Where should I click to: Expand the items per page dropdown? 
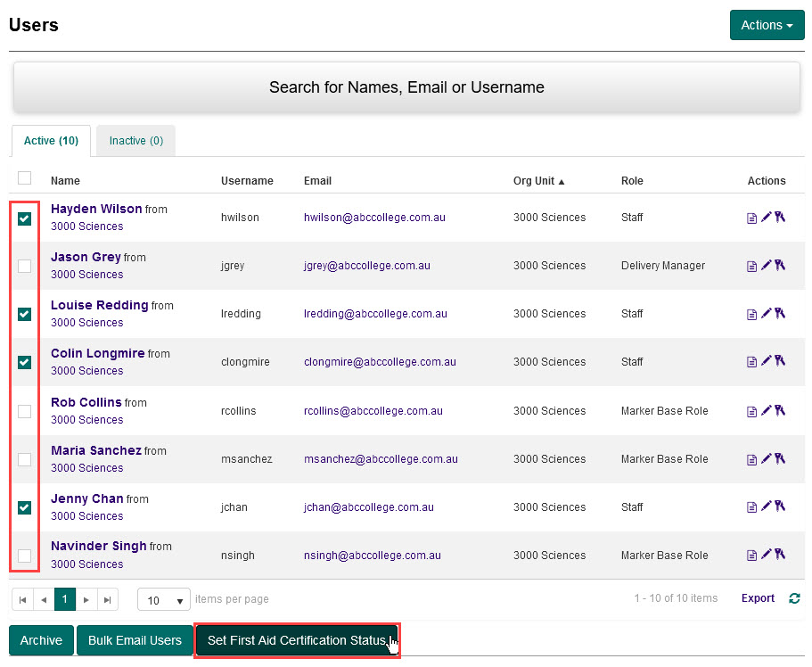pos(164,600)
